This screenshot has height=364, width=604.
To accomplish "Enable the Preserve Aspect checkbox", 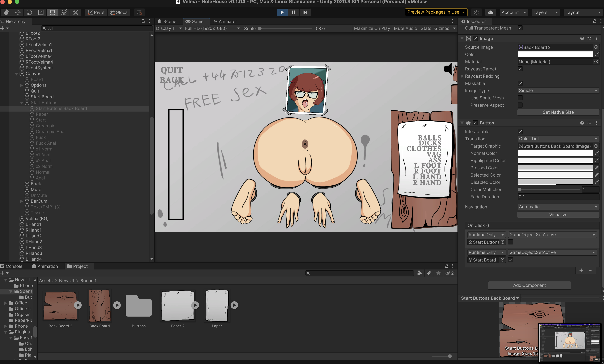I will click(520, 105).
